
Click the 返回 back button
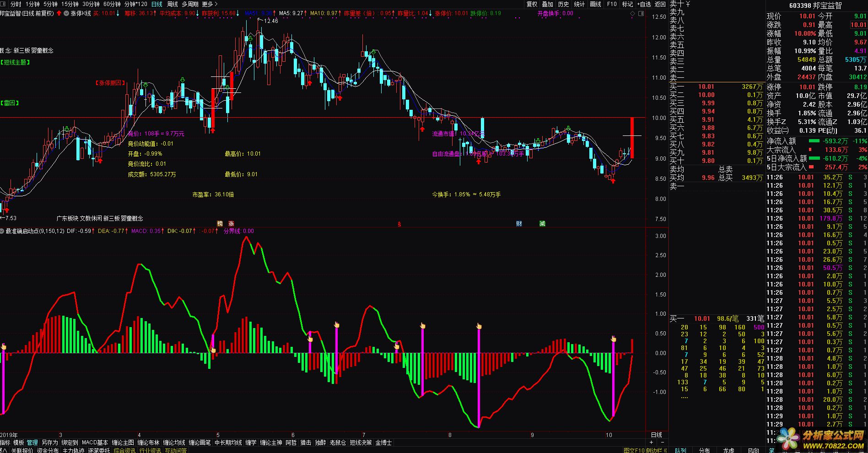660,4
